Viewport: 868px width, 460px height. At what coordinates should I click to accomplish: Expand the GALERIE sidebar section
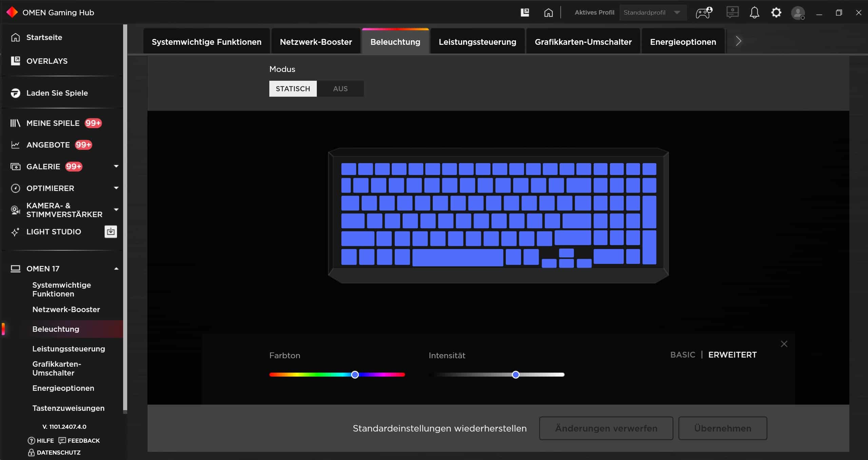(116, 166)
